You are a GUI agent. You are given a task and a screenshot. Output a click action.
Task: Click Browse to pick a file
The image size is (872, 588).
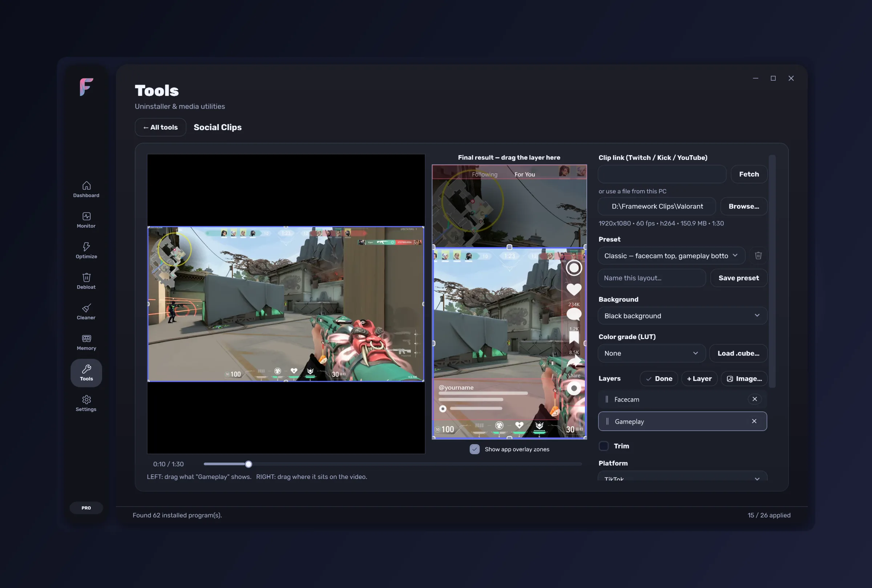click(743, 206)
